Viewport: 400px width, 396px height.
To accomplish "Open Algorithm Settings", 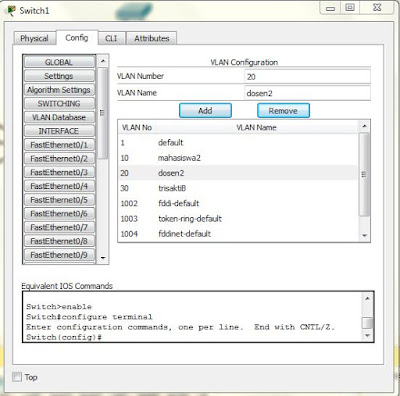I will click(59, 90).
